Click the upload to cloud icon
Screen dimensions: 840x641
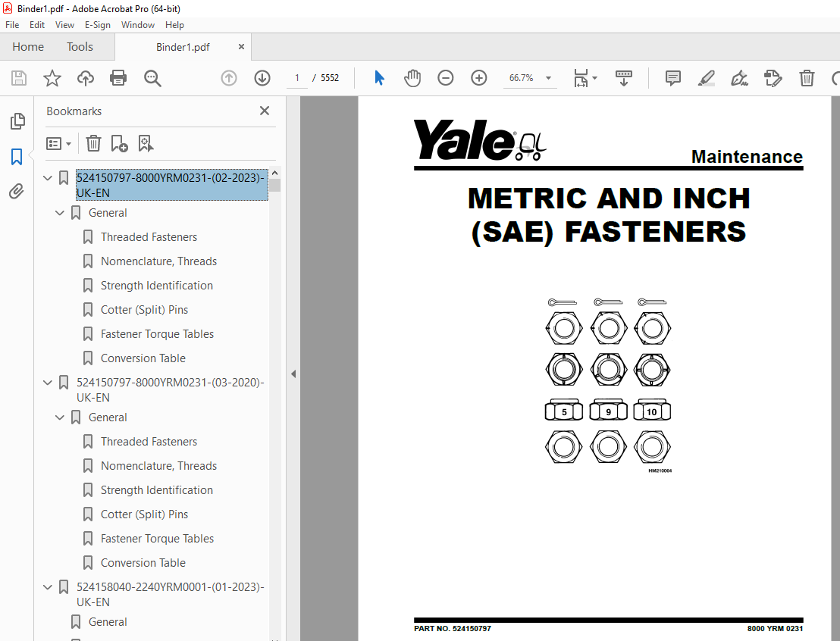(85, 78)
